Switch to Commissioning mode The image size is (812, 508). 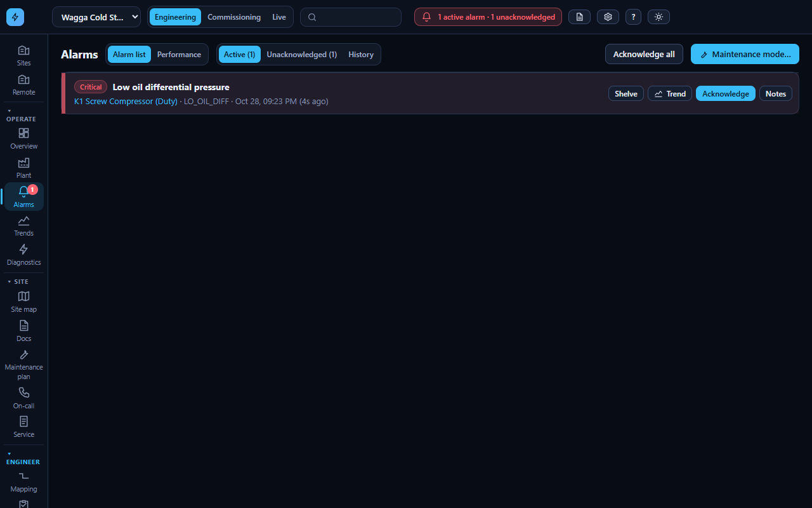(234, 17)
